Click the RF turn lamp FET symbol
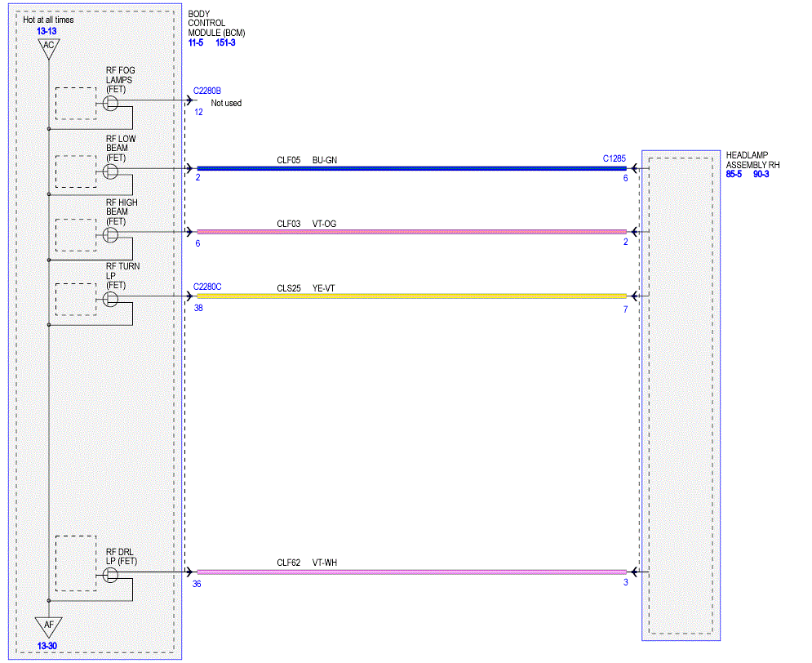The height and width of the screenshot is (663, 812). (x=110, y=300)
